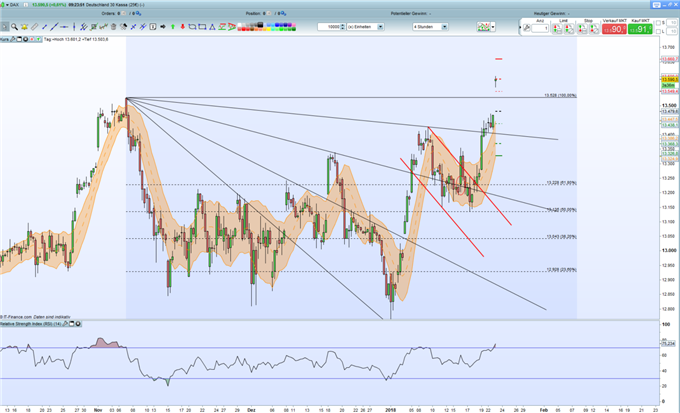Toggle the red dot price panel button
Viewport: 680px width, 413px height.
point(32,39)
